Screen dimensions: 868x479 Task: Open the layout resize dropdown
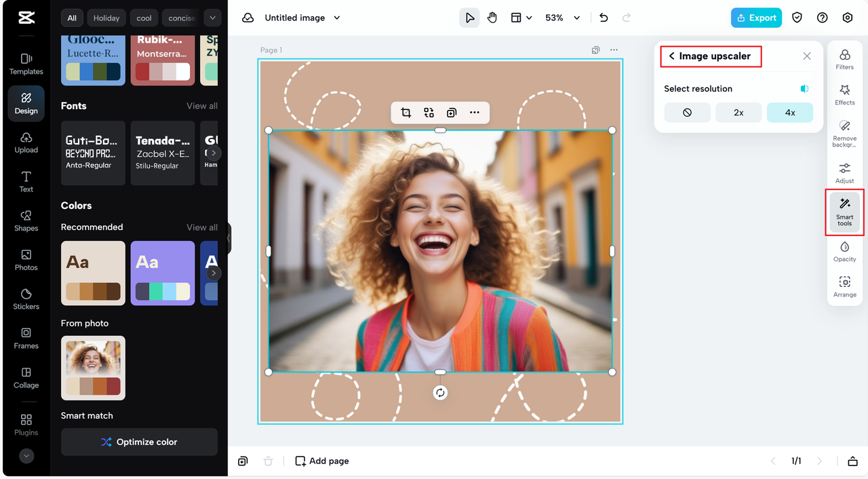tap(521, 18)
